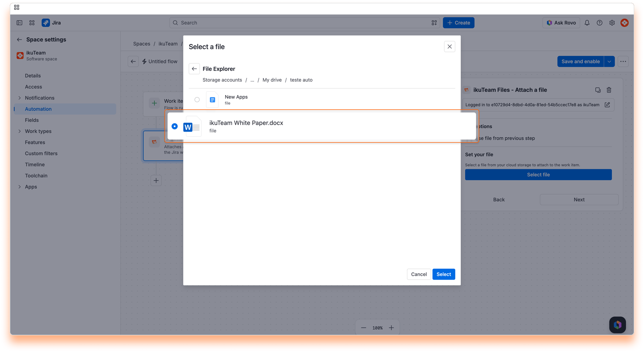644x352 pixels.
Task: Go back from Space settings
Action: (19, 40)
